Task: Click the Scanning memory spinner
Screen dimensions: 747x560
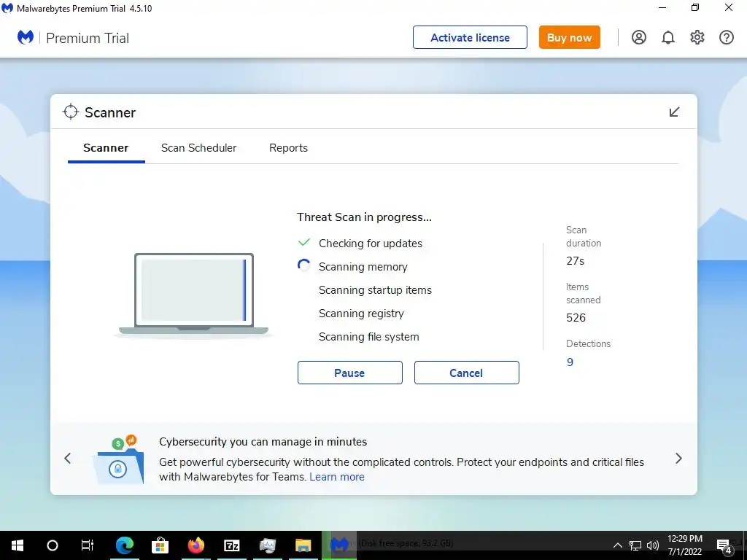Action: (x=304, y=265)
